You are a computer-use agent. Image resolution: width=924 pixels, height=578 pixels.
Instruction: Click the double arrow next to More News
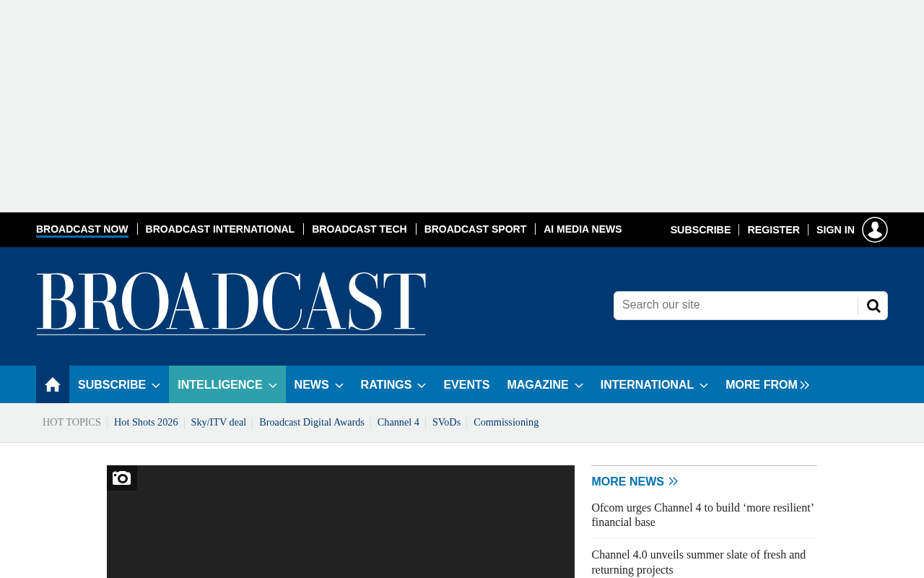673,482
